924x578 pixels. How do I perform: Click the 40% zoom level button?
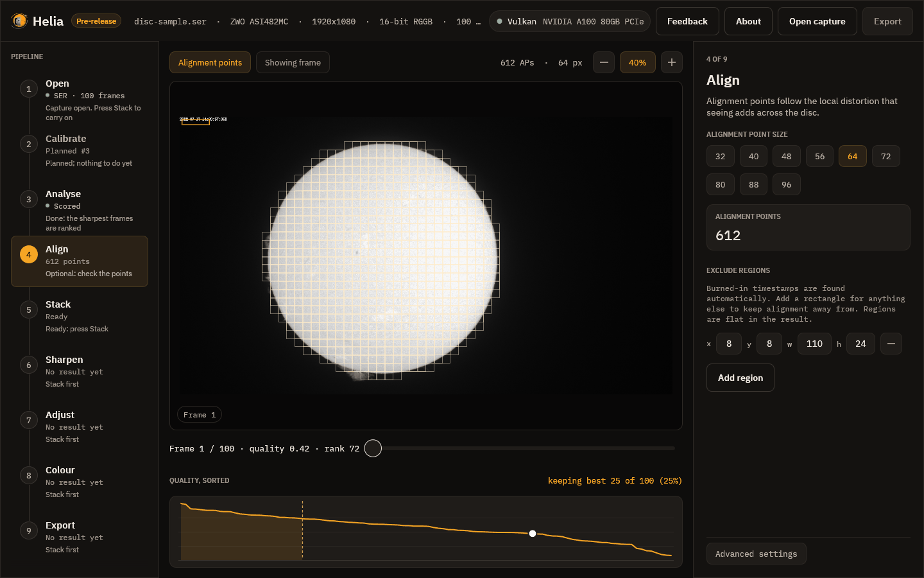[x=638, y=62]
